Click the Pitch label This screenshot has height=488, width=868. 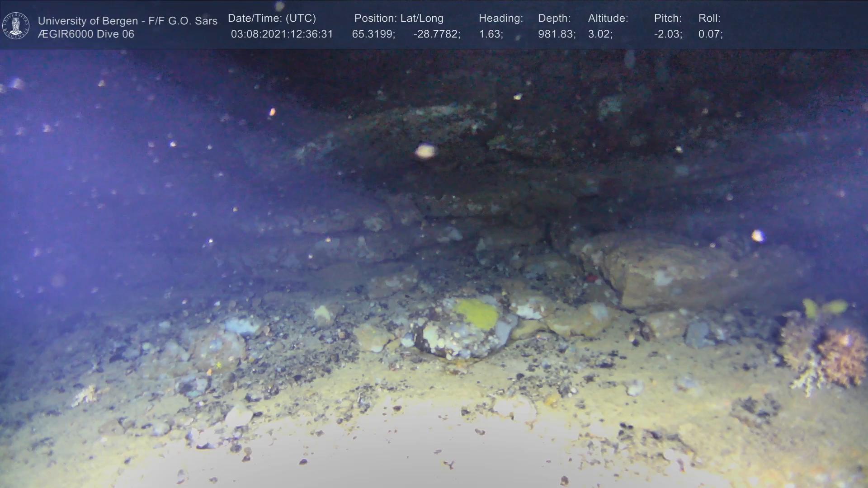[668, 19]
